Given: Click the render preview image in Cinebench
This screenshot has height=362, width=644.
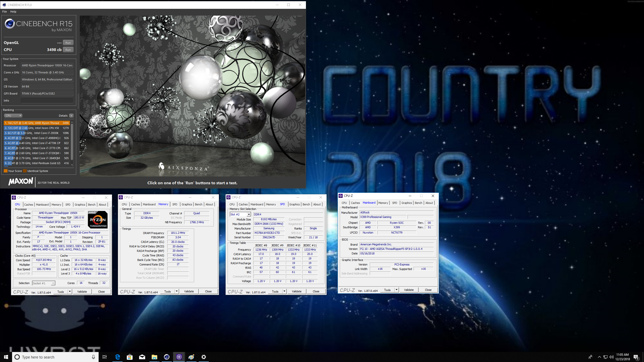Looking at the screenshot, I should click(x=192, y=96).
